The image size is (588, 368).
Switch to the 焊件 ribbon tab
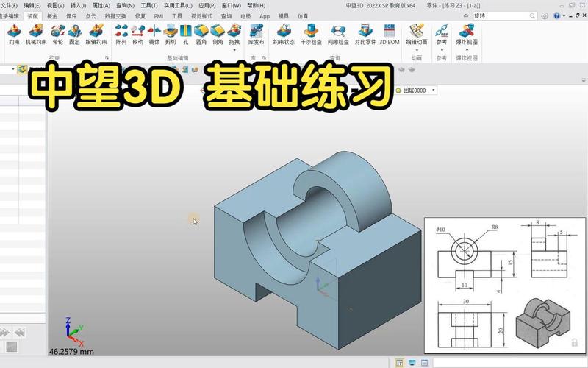pos(71,16)
